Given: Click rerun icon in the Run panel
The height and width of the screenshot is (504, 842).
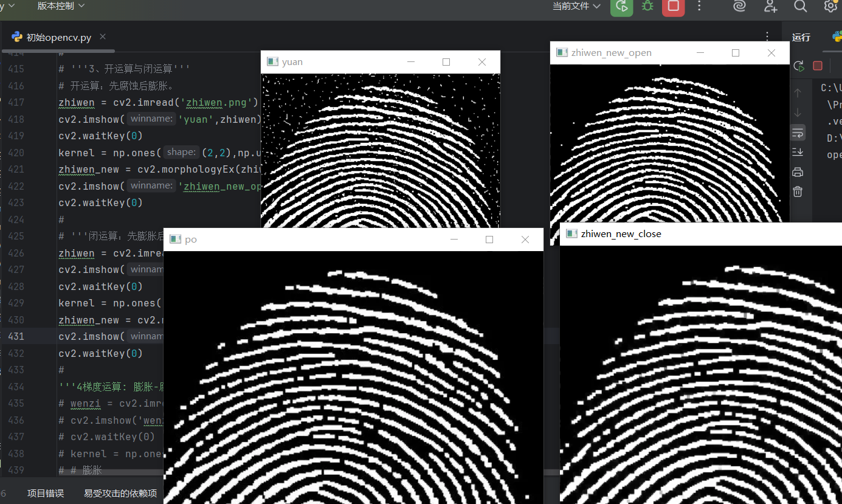Looking at the screenshot, I should [799, 66].
